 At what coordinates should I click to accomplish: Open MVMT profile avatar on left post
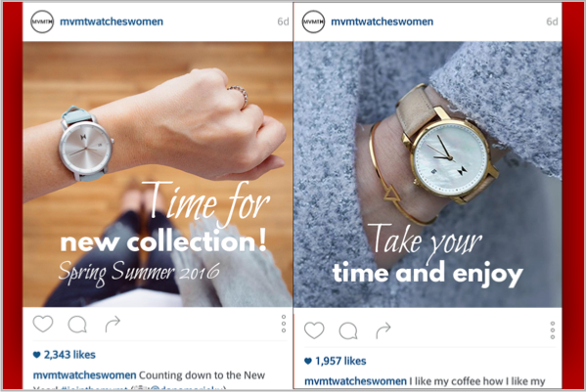click(42, 22)
